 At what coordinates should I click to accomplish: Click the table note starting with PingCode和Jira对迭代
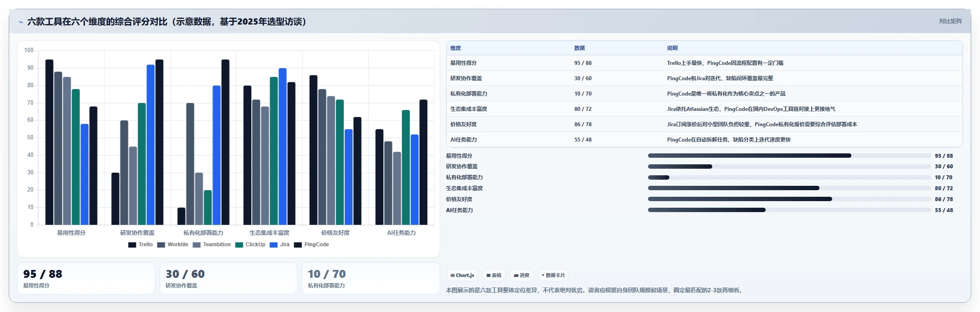tap(720, 78)
